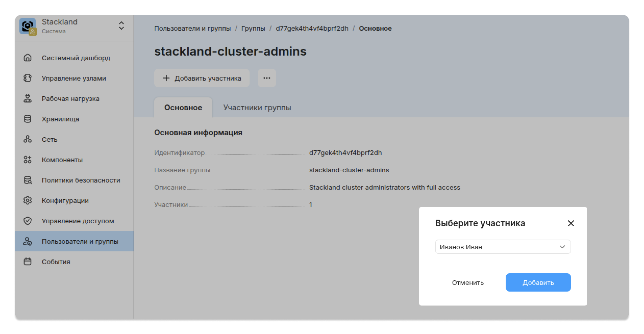
Task: Open Рабочая нагрузка section
Action: pos(74,98)
